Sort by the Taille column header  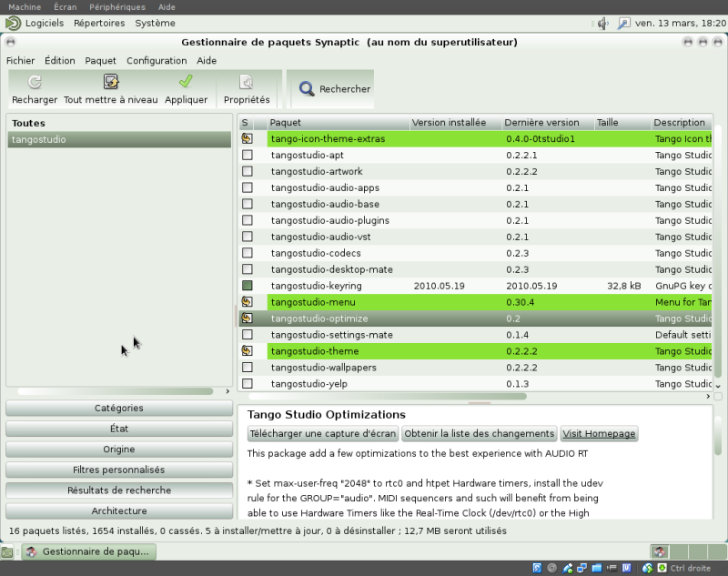622,123
